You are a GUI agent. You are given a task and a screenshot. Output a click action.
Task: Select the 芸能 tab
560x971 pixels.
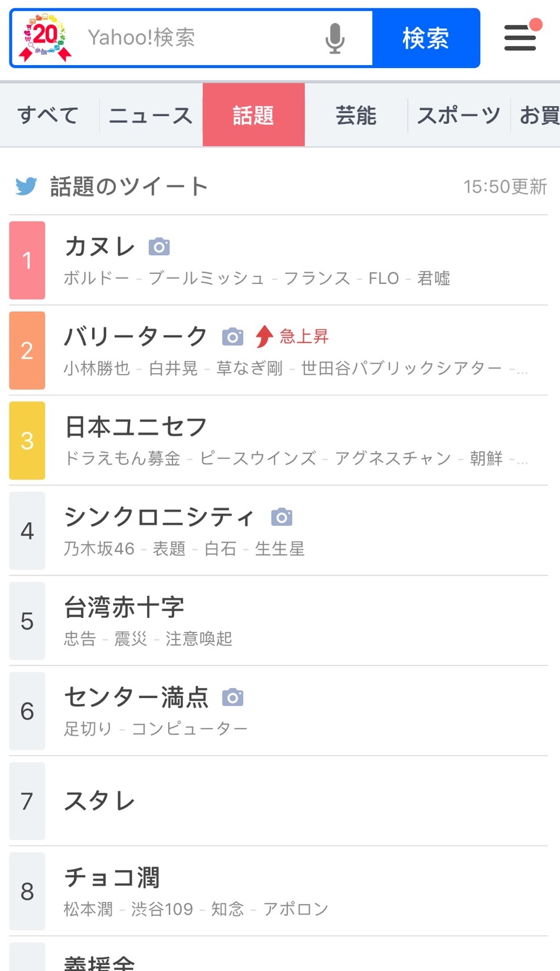[356, 115]
